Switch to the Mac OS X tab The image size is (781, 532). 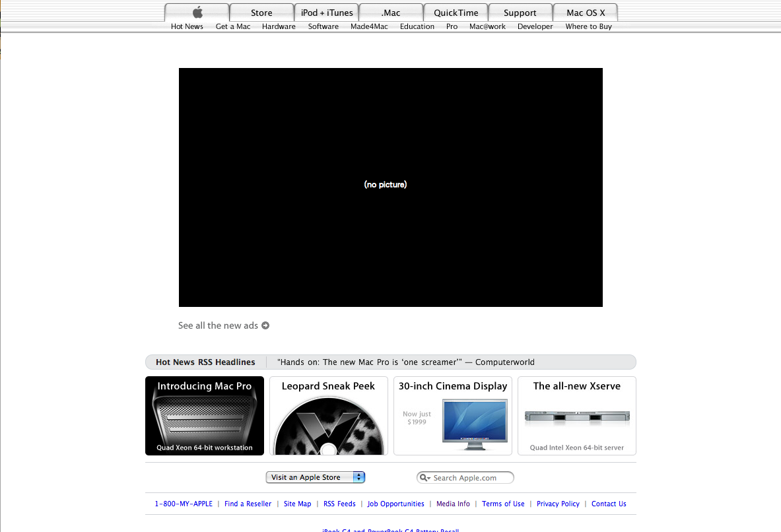tap(586, 13)
